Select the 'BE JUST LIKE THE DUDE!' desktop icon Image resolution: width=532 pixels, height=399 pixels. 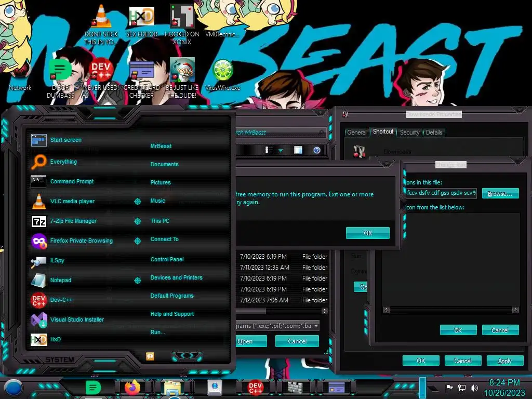tap(182, 79)
